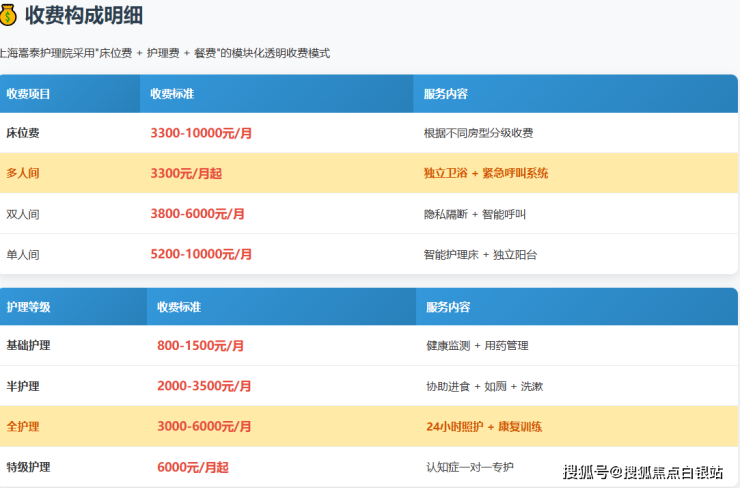Click the 护理等级 column header
The height and width of the screenshot is (488, 740).
(x=29, y=306)
